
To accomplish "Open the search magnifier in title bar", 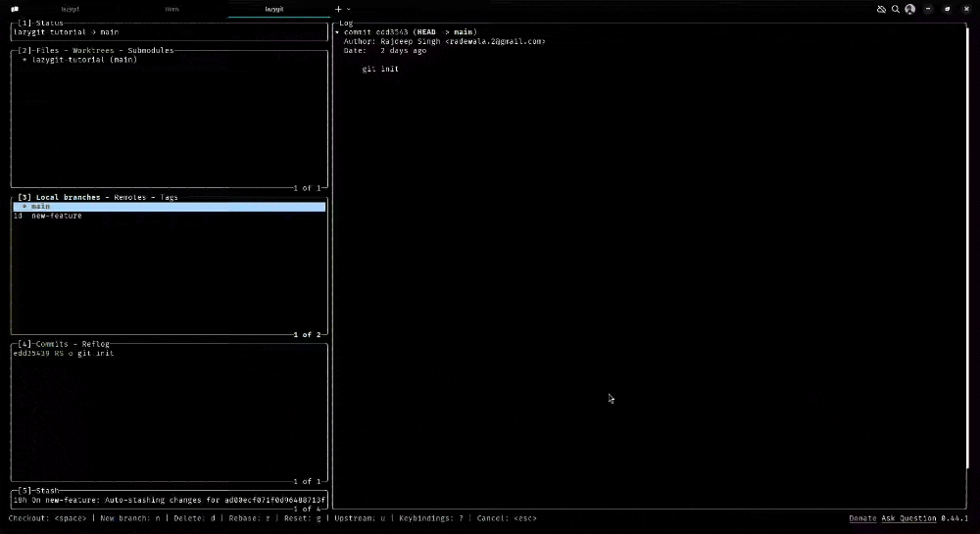I will [x=896, y=10].
